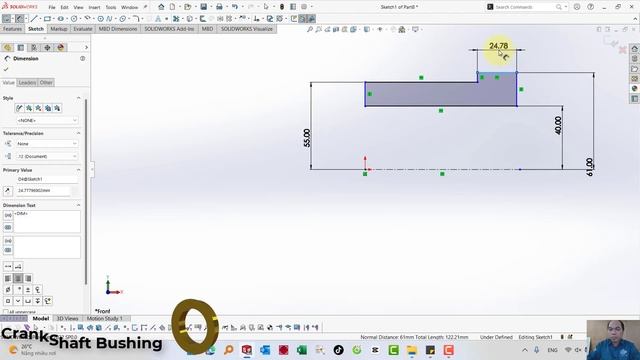
Task: Open the Other tab in Dimension panel
Action: pyautogui.click(x=46, y=82)
